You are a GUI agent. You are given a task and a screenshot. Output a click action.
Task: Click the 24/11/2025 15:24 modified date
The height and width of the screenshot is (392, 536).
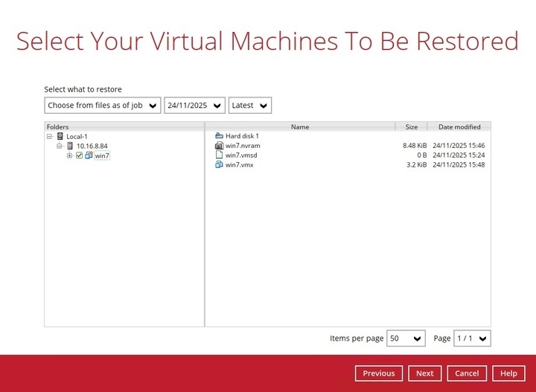click(x=459, y=155)
